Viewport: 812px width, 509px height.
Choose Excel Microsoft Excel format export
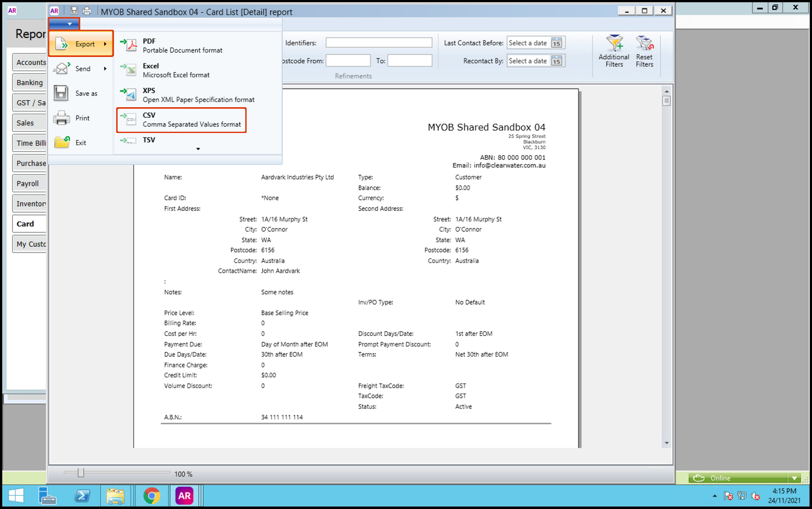click(x=176, y=70)
